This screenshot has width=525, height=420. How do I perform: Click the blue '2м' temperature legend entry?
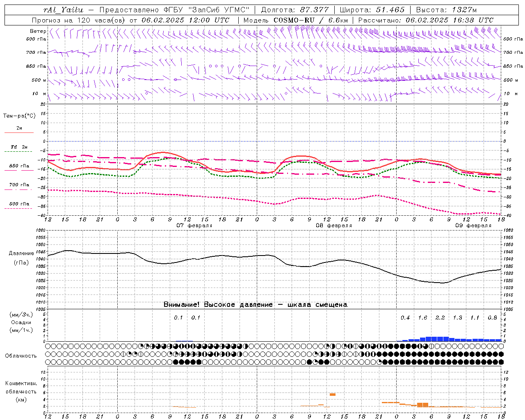(19, 128)
